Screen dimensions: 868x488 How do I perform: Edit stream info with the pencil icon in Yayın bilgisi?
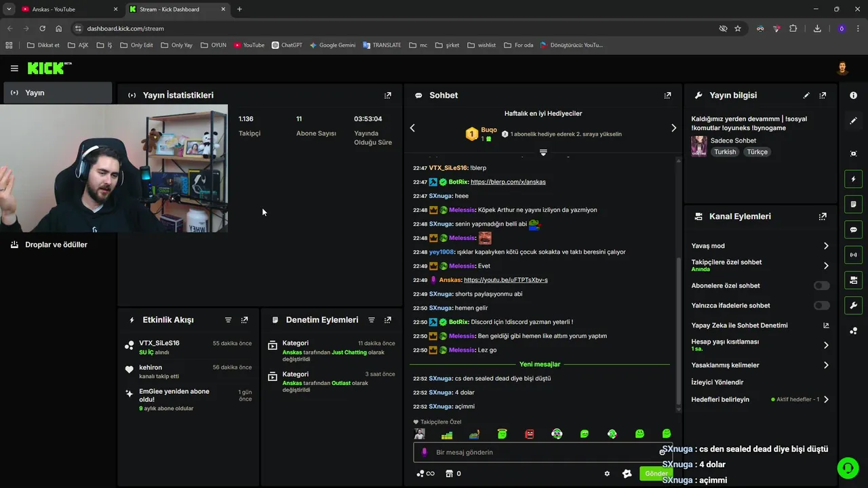806,96
